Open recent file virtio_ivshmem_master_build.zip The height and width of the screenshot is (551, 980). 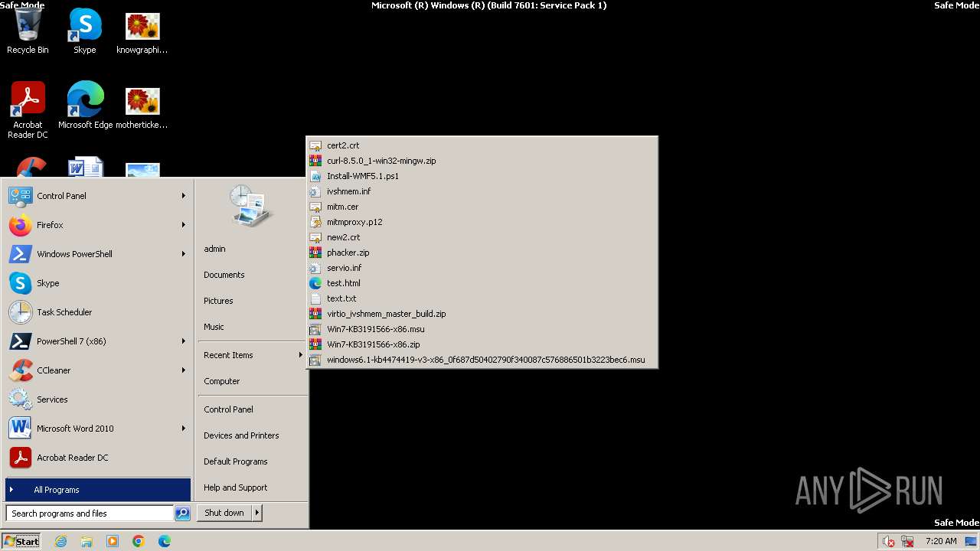(482, 314)
